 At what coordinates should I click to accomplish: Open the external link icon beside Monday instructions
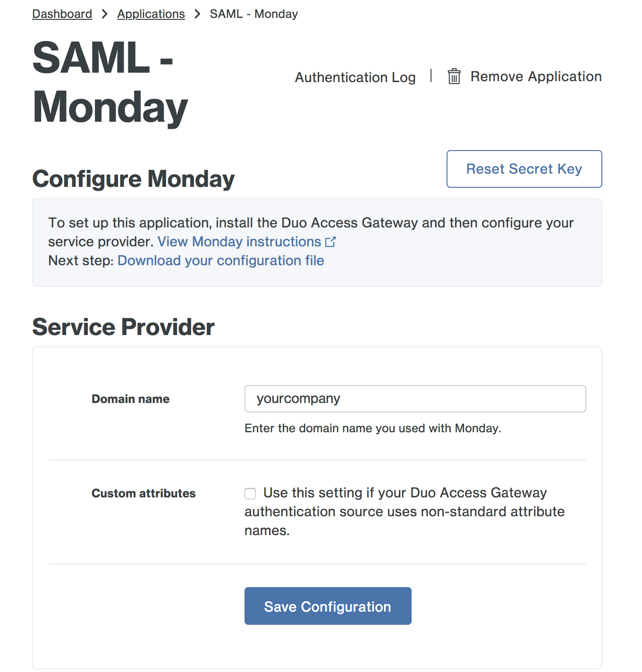pos(331,242)
